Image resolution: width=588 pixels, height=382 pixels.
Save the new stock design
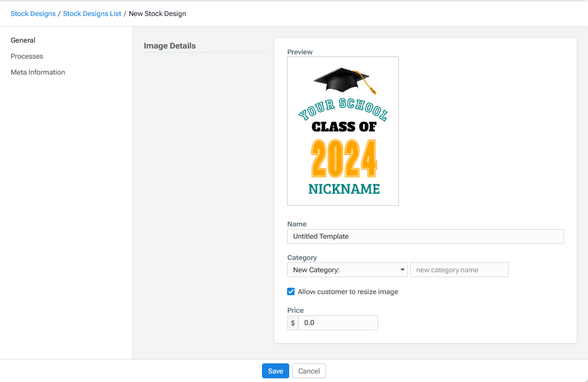click(275, 371)
